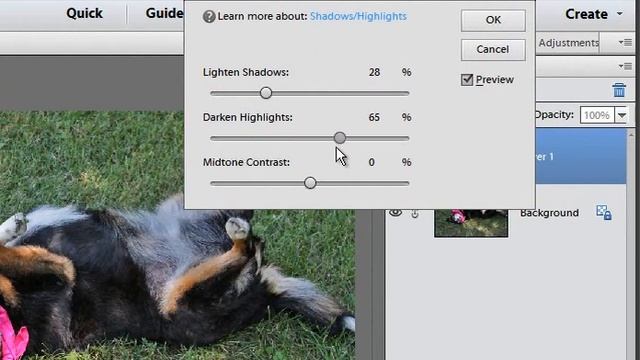This screenshot has width=640, height=360.
Task: Open the Create dropdown menu
Action: 594,14
